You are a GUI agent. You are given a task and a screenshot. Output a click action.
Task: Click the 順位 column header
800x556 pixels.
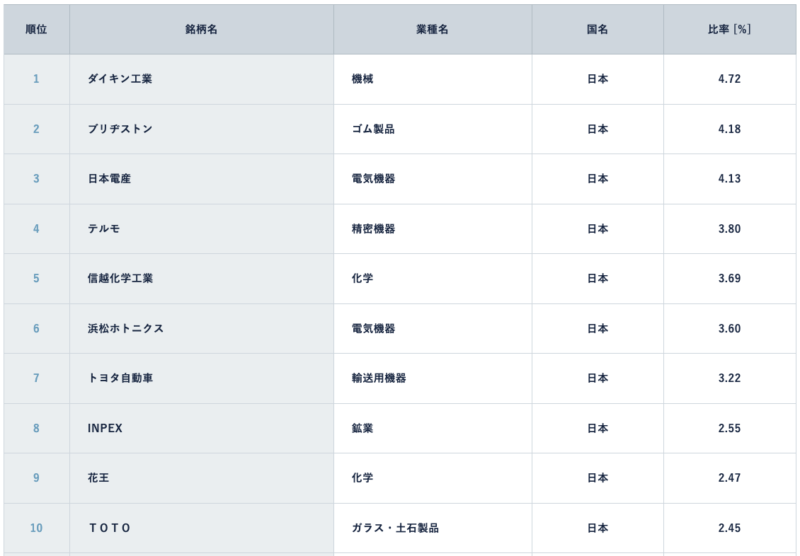click(36, 30)
